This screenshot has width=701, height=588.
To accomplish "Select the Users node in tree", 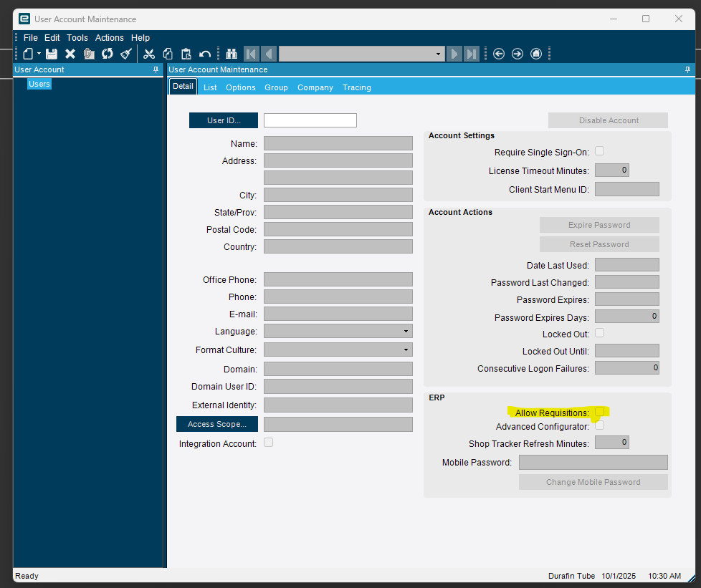I will 39,84.
